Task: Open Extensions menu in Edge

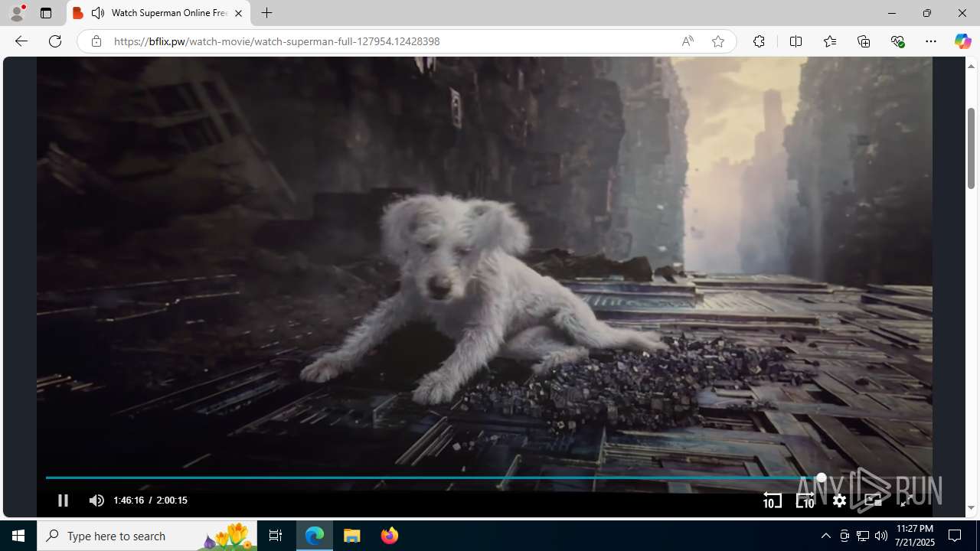Action: (x=759, y=41)
